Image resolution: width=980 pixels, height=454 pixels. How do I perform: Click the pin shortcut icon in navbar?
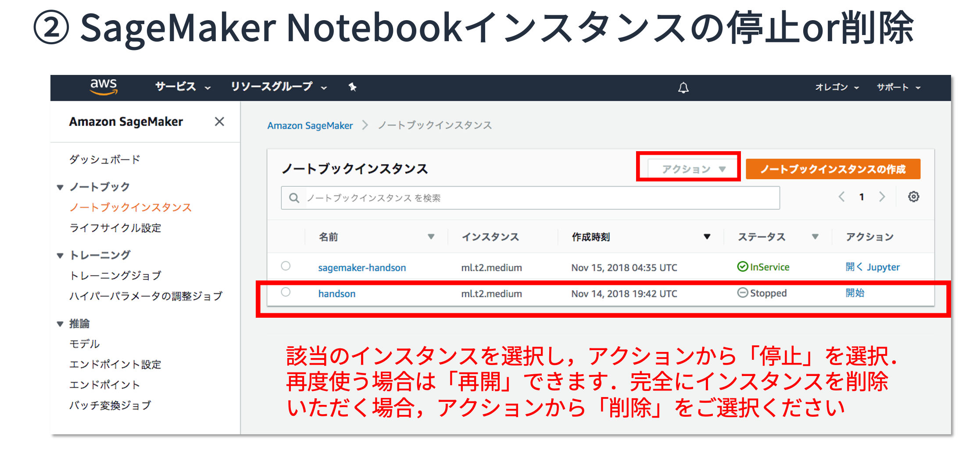click(x=352, y=87)
